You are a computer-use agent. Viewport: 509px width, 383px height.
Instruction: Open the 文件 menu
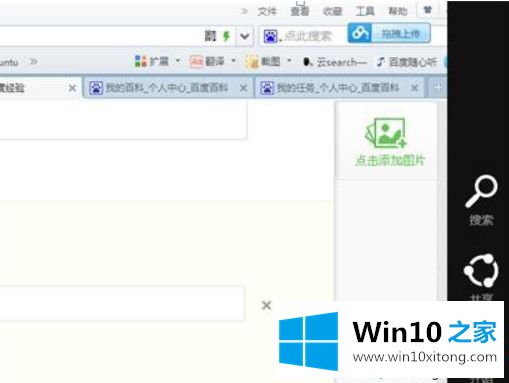[267, 12]
